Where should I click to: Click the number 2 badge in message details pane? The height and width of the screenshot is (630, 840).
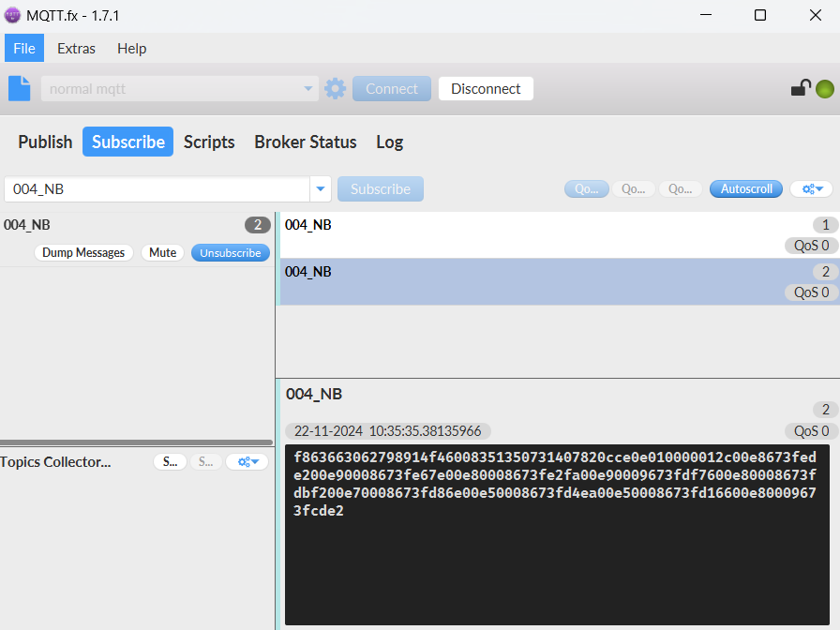pyautogui.click(x=826, y=410)
